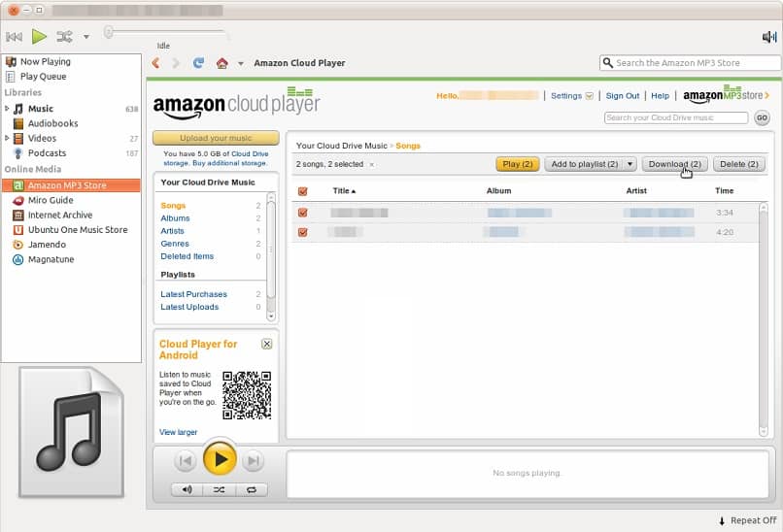Open Magnatune in sidebar

tap(51, 259)
